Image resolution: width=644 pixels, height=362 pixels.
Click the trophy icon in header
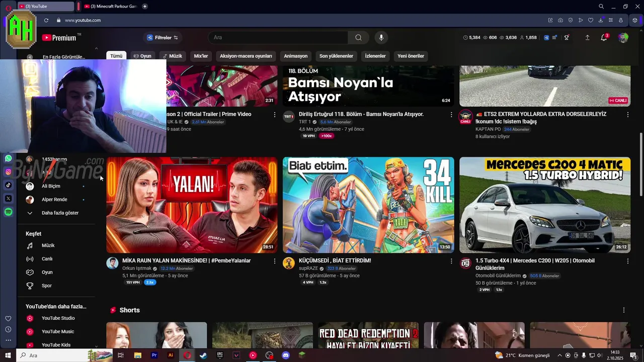point(567,38)
